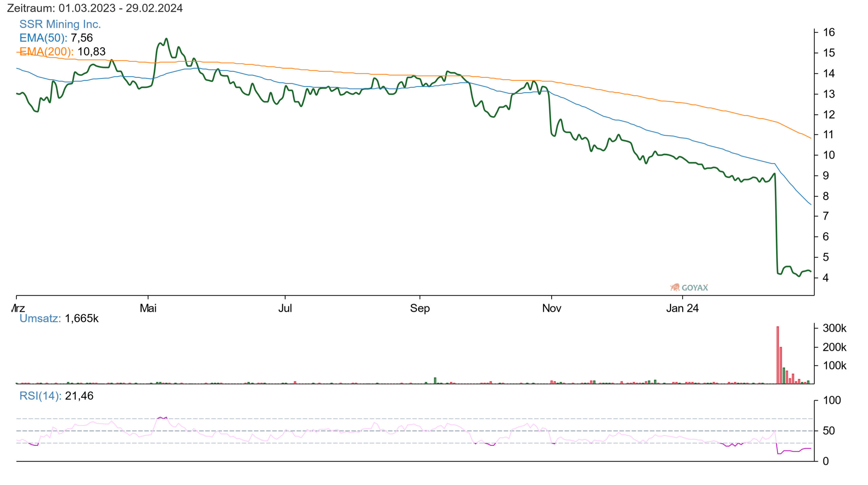Image resolution: width=868 pixels, height=485 pixels.
Task: Click the RSI value 21,46
Action: [x=79, y=396]
